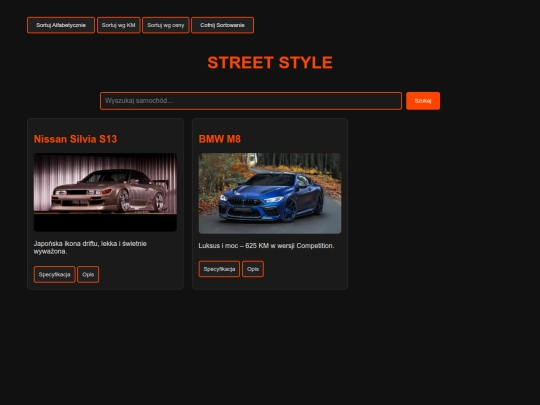
Task: Open the blue BMW M8 photo
Action: coord(270,194)
